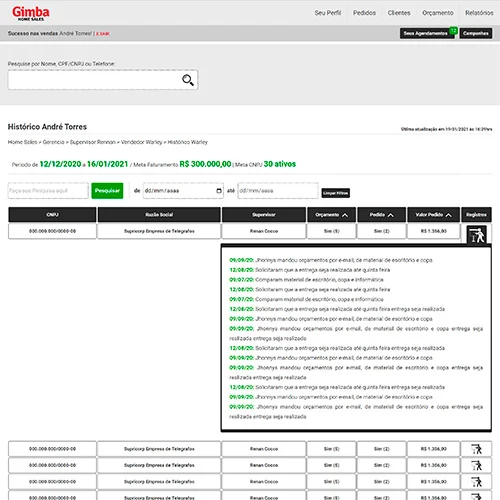Click 'R$ 1.356,00' in the expanded row
500x500 pixels.
(x=434, y=231)
